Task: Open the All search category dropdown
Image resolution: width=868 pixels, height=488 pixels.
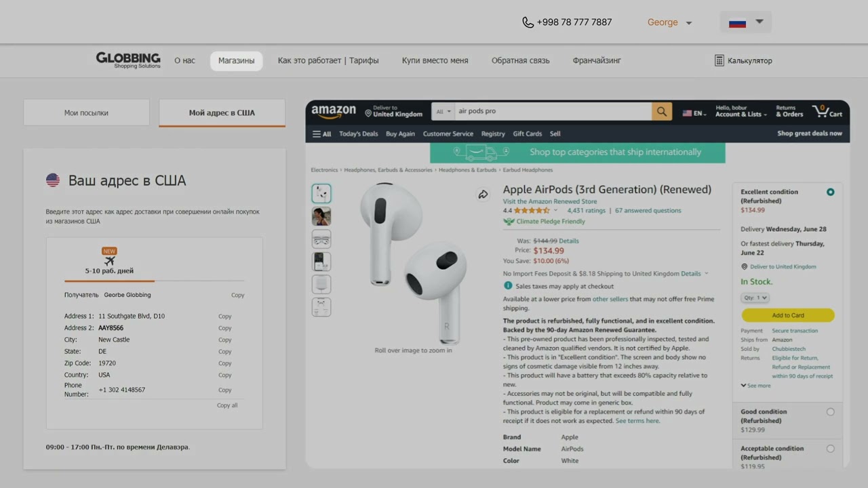Action: (x=443, y=111)
